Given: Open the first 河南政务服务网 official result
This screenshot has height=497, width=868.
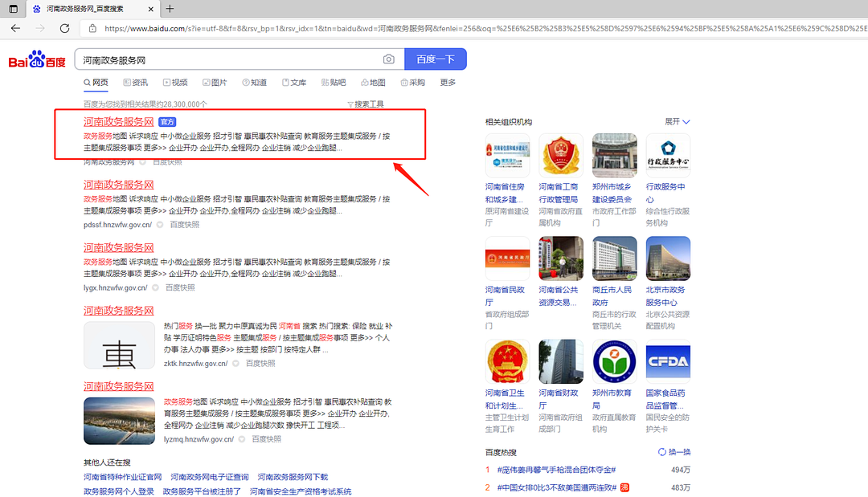Looking at the screenshot, I should 118,122.
